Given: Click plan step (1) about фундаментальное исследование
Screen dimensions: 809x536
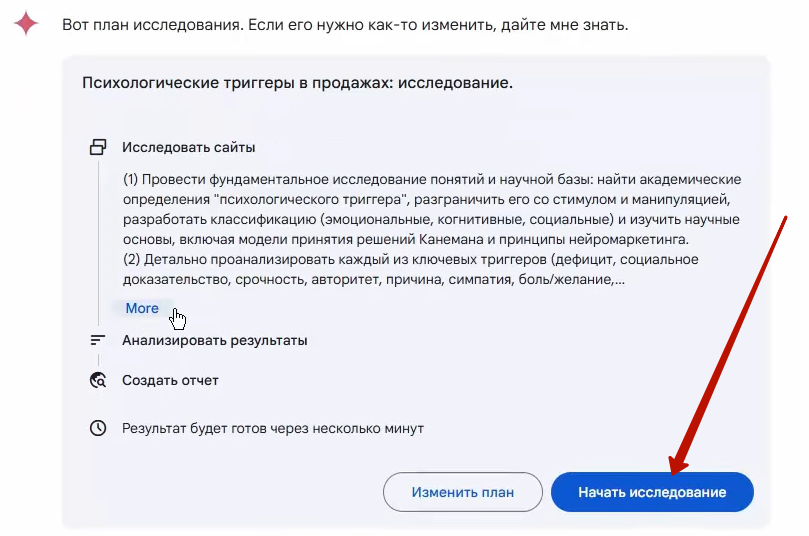Looking at the screenshot, I should pos(432,209).
